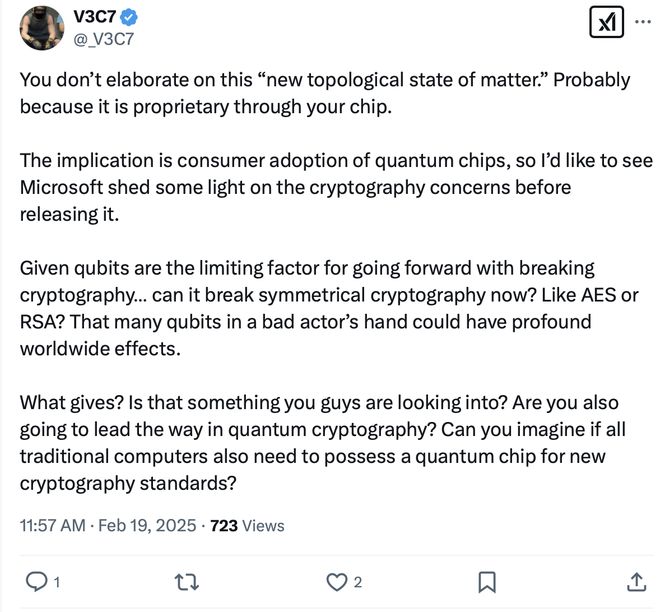660x612 pixels.
Task: View the 723 Views analytics
Action: point(247,525)
